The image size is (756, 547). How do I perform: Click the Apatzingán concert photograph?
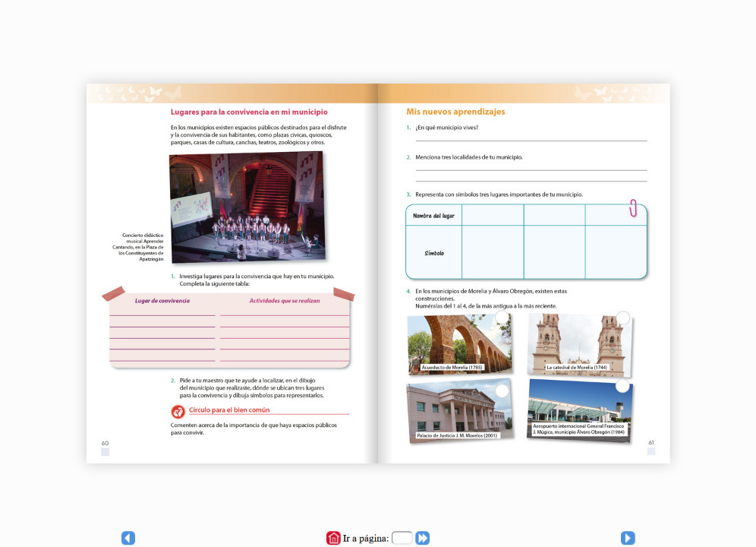tap(245, 207)
